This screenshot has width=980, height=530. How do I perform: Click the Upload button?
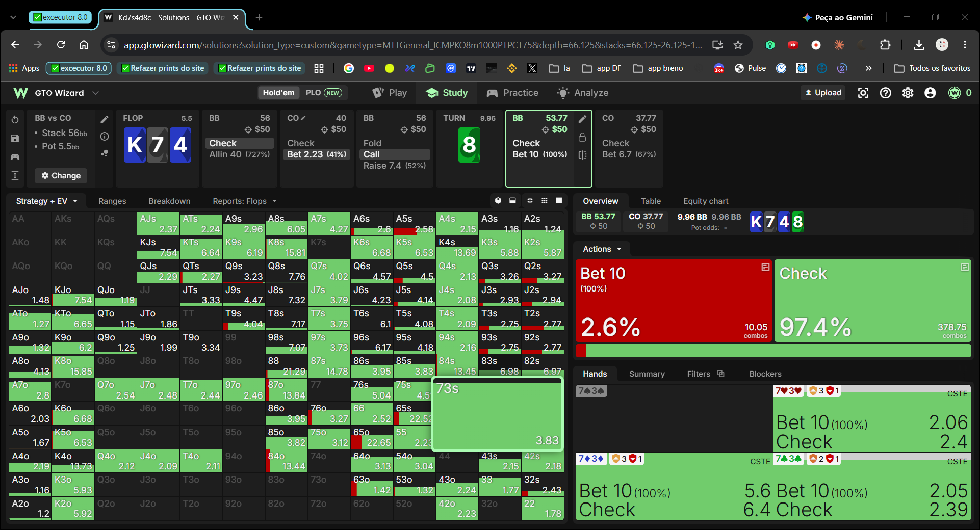823,93
